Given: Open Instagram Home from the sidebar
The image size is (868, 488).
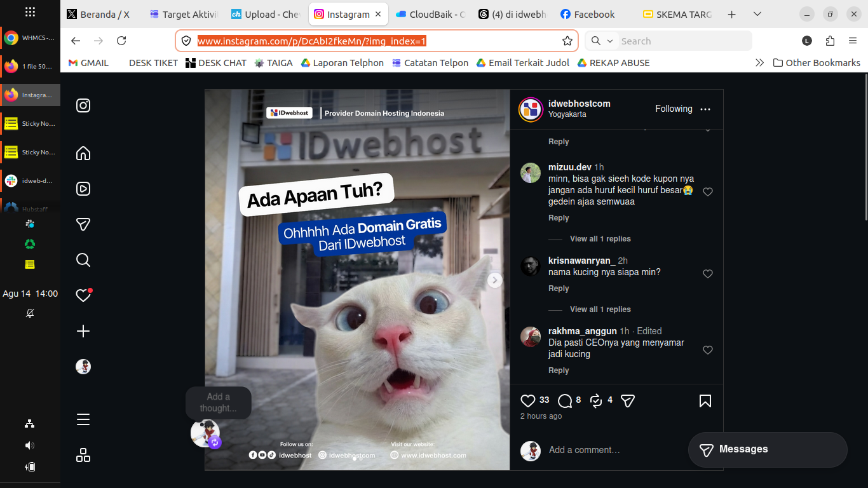Looking at the screenshot, I should [83, 153].
